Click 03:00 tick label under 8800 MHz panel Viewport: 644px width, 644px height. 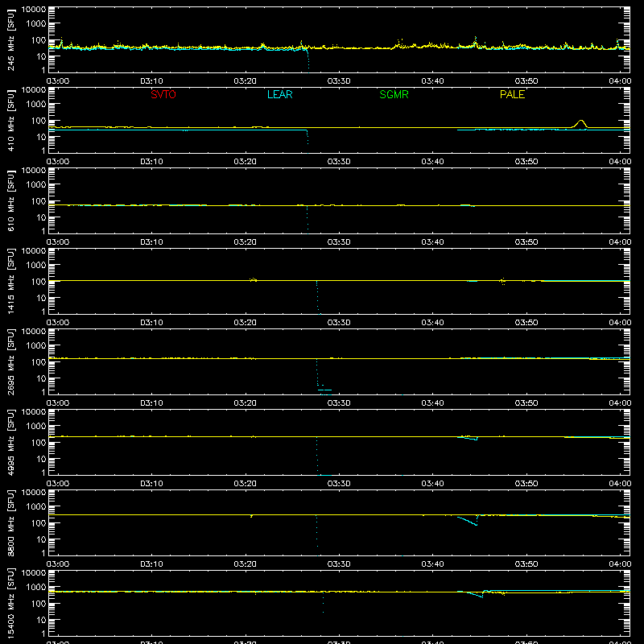[x=58, y=564]
